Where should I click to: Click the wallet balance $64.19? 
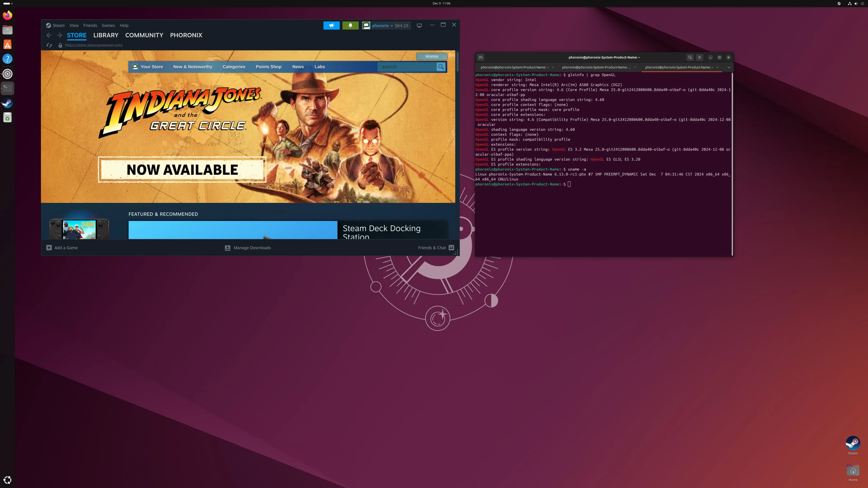point(401,26)
